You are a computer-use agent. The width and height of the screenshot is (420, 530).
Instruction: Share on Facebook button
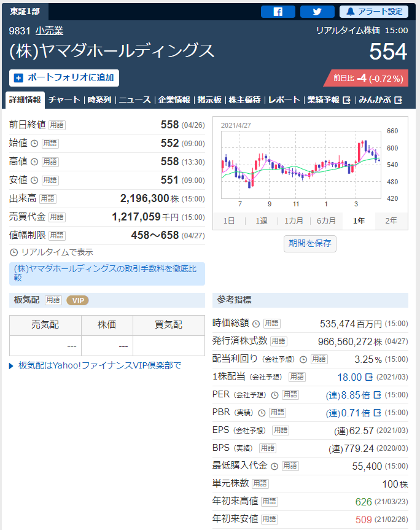(x=278, y=12)
